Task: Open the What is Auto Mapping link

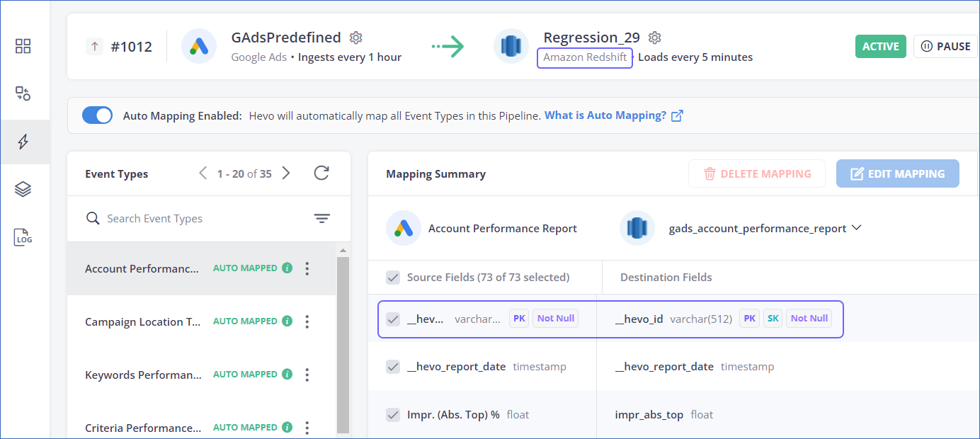Action: [x=606, y=115]
